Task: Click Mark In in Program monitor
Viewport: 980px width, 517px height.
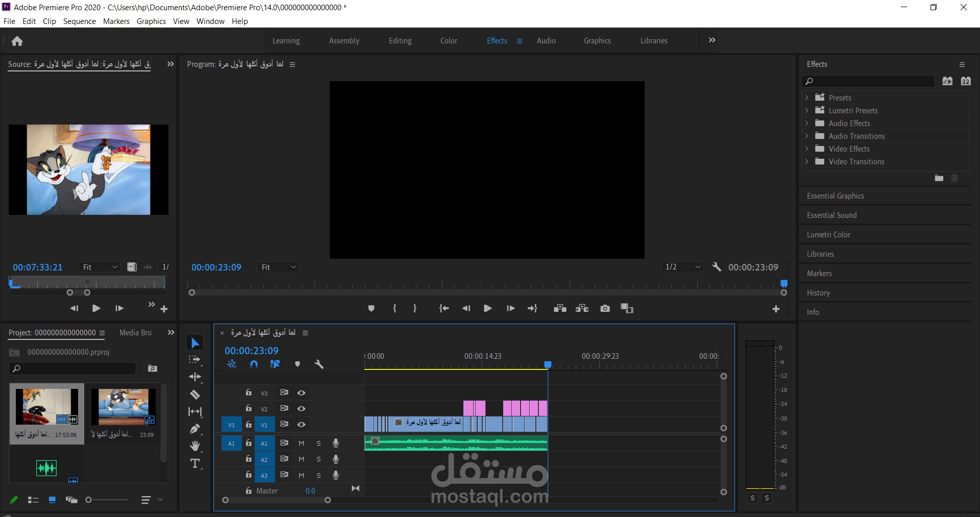Action: click(x=395, y=308)
